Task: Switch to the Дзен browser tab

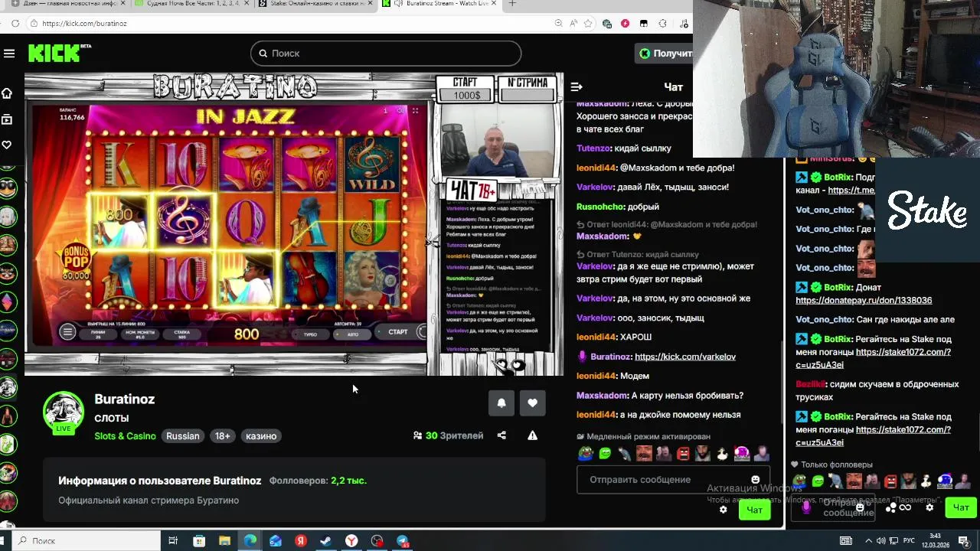Action: 67,4
